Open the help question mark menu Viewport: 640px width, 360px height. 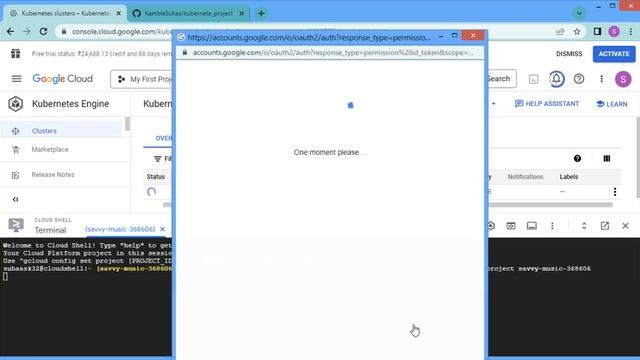click(x=579, y=79)
